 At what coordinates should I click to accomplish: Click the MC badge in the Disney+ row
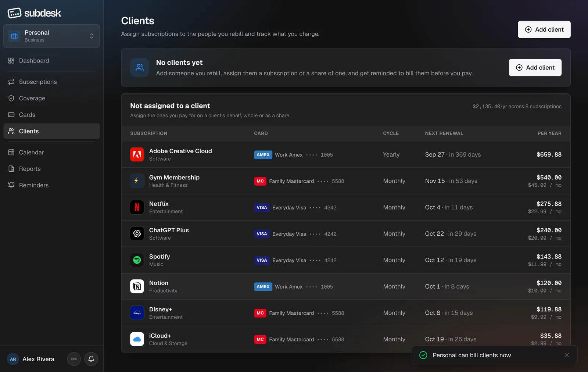click(x=260, y=313)
